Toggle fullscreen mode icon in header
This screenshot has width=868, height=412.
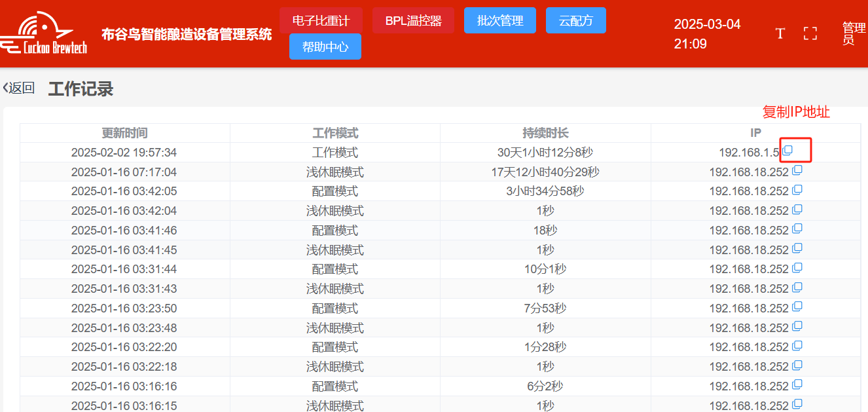[810, 33]
